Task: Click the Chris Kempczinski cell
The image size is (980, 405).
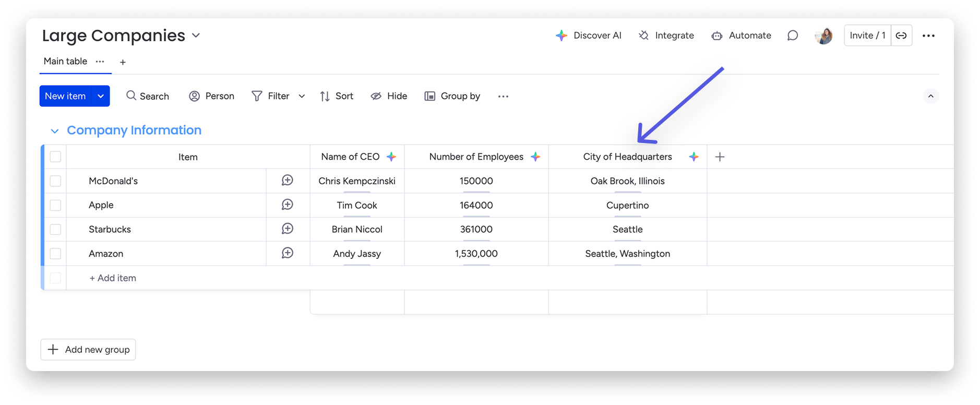Action: pyautogui.click(x=357, y=181)
